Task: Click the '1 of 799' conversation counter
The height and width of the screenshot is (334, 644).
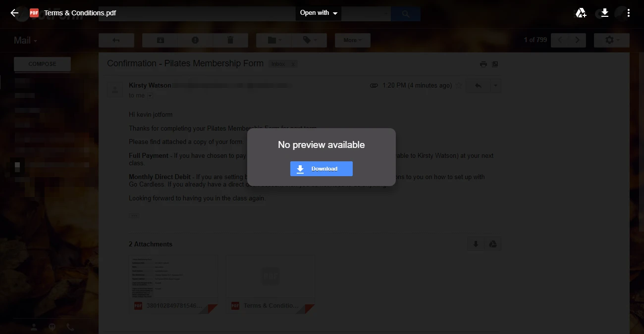Action: tap(536, 40)
